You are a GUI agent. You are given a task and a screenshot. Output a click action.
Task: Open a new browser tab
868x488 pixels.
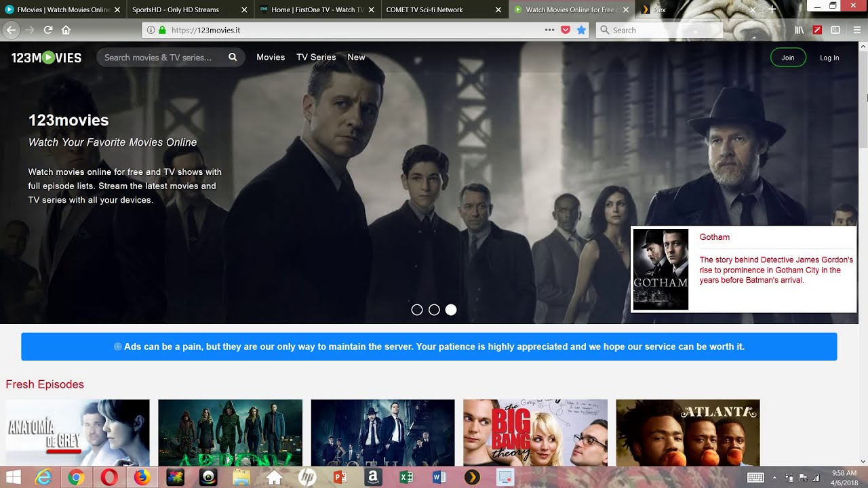[772, 9]
